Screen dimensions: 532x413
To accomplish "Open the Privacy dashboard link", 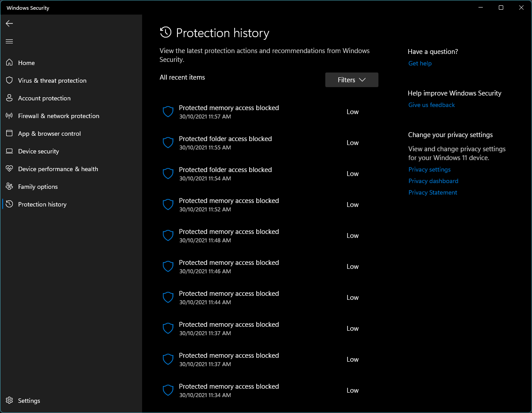I will click(433, 181).
